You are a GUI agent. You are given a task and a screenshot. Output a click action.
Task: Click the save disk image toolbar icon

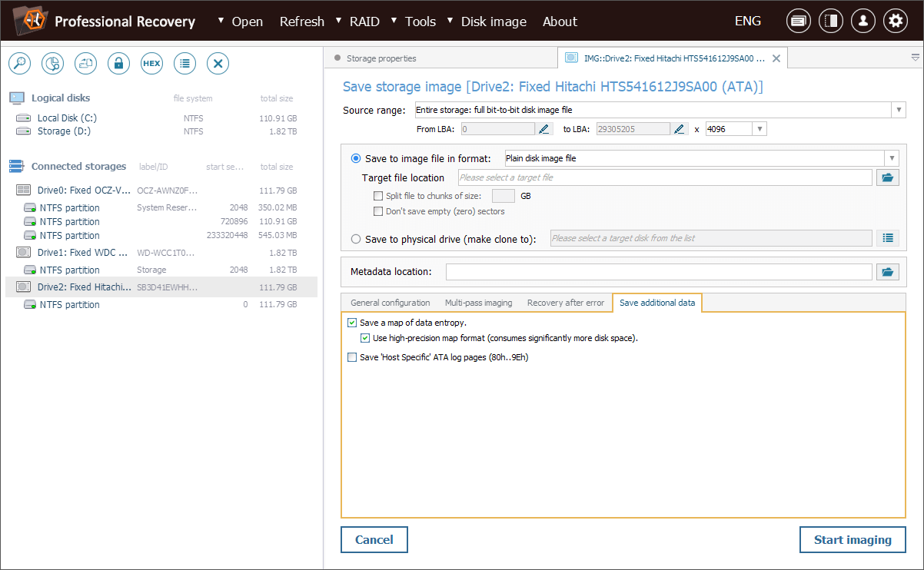click(85, 64)
